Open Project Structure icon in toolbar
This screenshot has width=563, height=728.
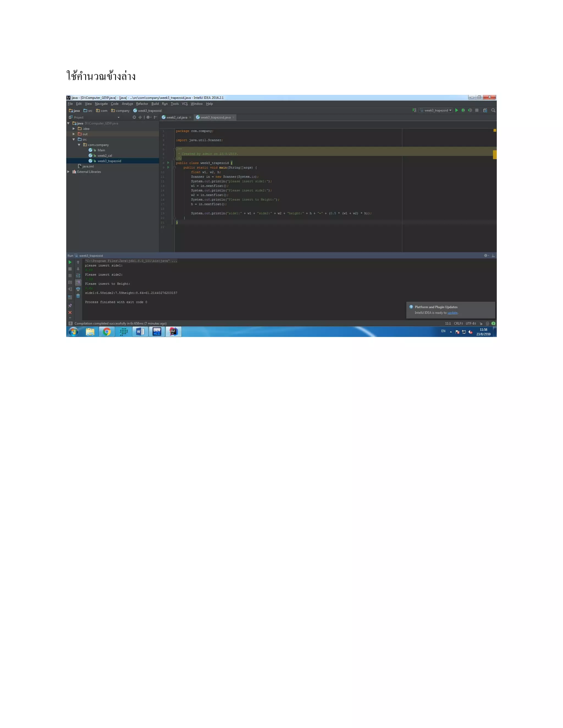click(485, 110)
